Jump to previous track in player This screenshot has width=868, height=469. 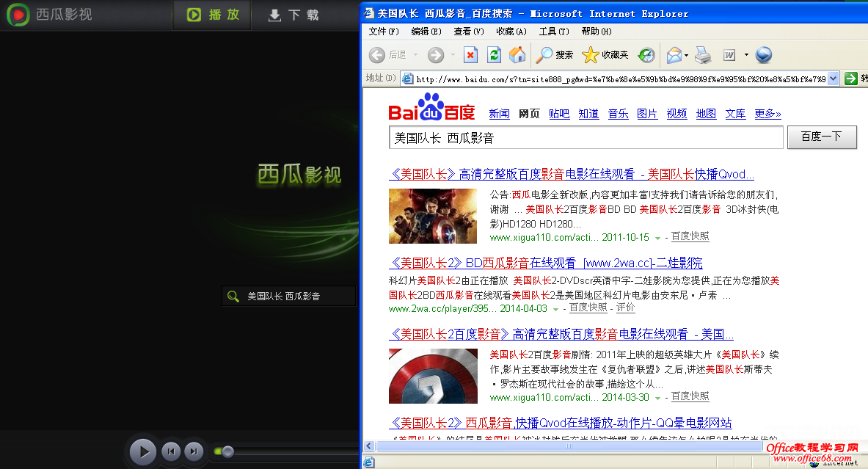coord(171,452)
